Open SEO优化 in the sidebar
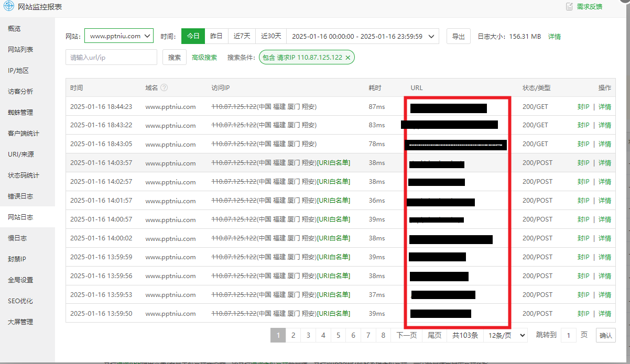Image resolution: width=630 pixels, height=364 pixels. point(27,301)
